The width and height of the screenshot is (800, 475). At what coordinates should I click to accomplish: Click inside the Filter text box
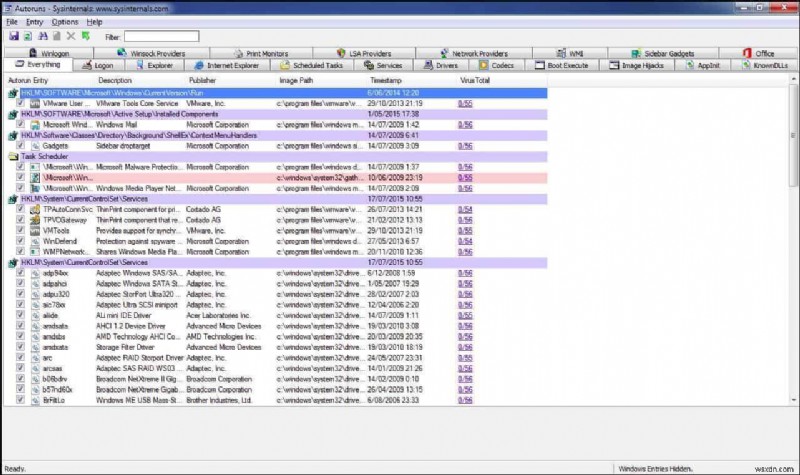point(162,36)
